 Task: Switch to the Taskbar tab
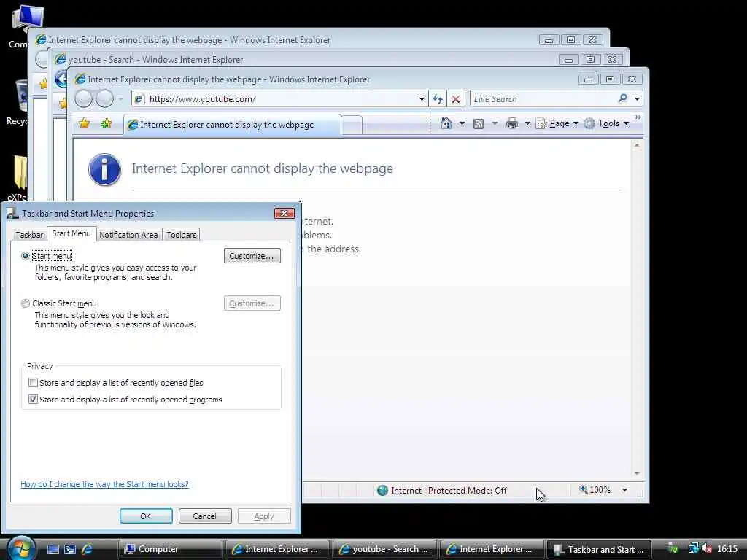29,235
